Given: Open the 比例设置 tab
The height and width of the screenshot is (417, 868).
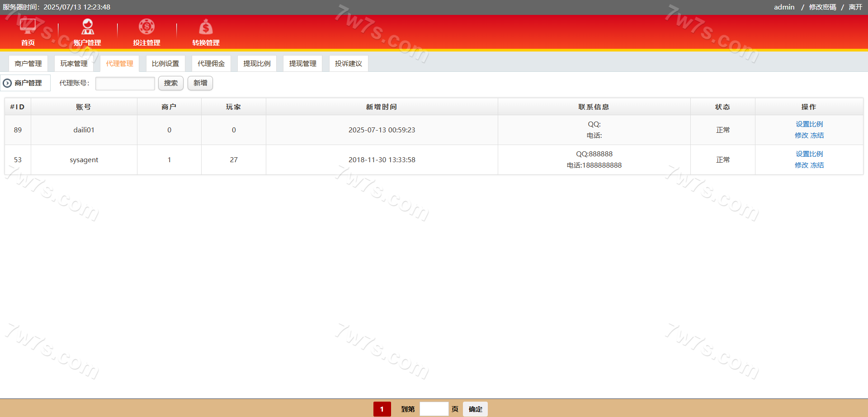Looking at the screenshot, I should (x=165, y=64).
